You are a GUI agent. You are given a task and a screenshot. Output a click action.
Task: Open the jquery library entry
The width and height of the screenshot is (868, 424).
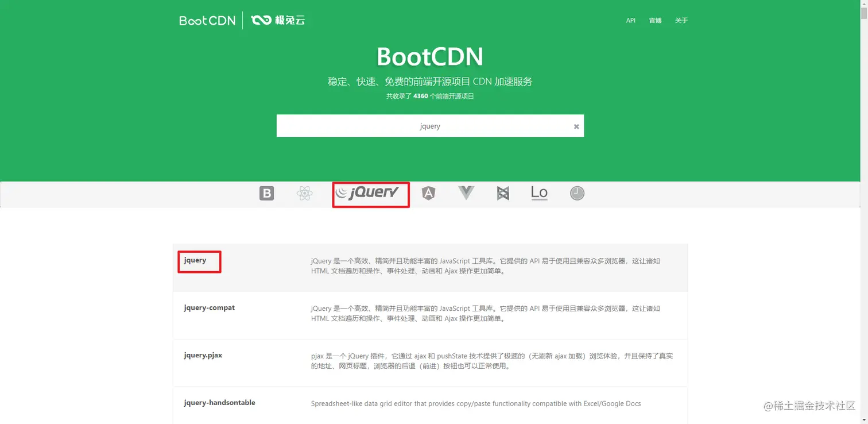click(x=195, y=260)
